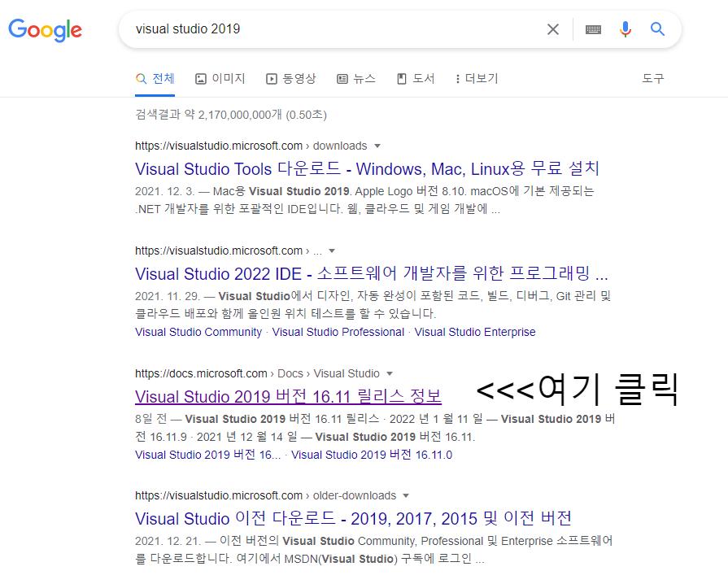Open the 도구 search tools
Viewport: 728px width, 584px height.
tap(653, 78)
